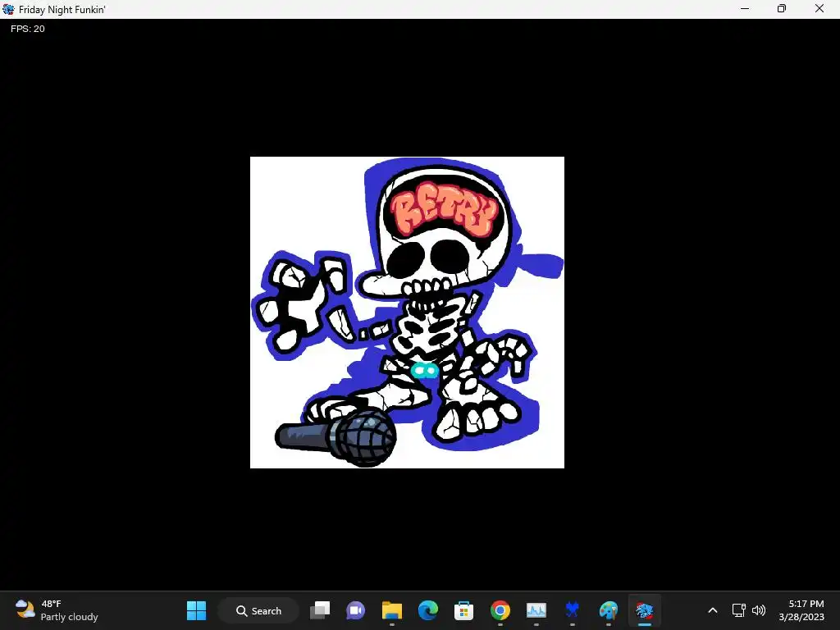Open Microsoft Store from taskbar

pyautogui.click(x=463, y=610)
